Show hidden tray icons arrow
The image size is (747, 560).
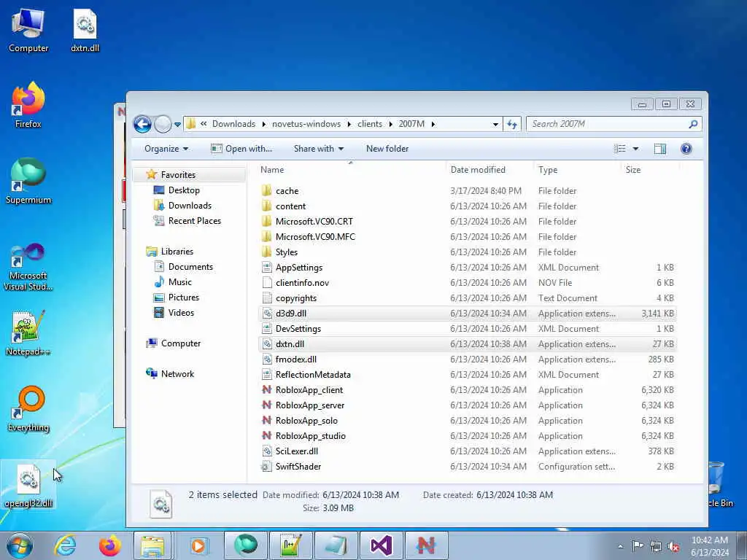tap(620, 546)
